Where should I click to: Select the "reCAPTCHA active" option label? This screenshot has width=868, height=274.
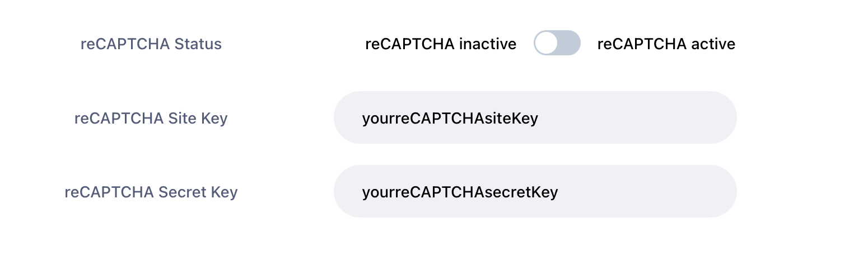tap(666, 44)
